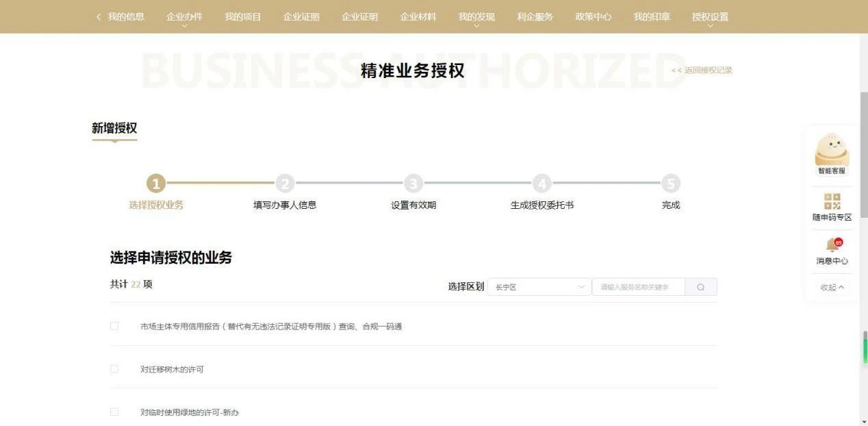This screenshot has width=868, height=426.
Task: Collapse the sidebar with 收起 button
Action: 832,288
